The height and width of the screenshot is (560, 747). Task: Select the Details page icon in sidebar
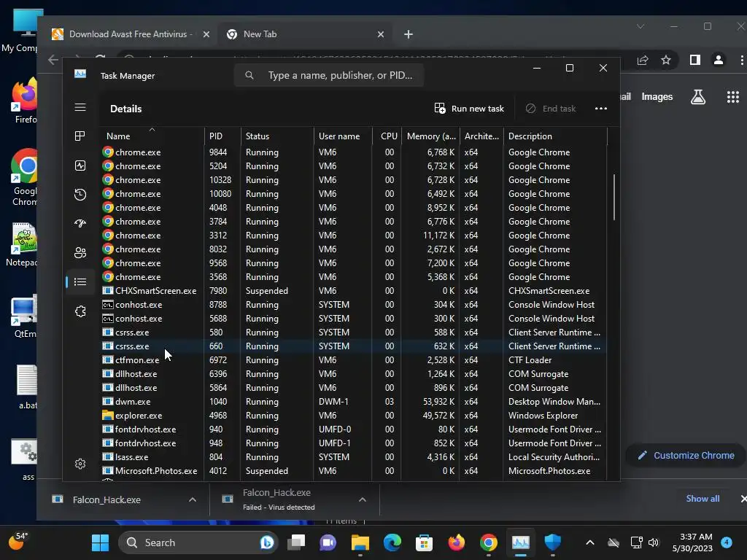pyautogui.click(x=80, y=282)
